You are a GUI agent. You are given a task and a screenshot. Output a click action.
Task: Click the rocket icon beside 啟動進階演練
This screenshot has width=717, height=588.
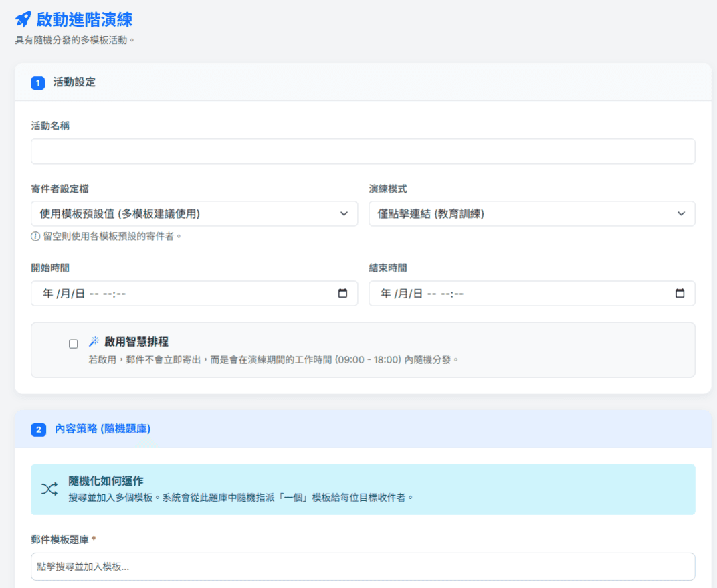pos(23,19)
